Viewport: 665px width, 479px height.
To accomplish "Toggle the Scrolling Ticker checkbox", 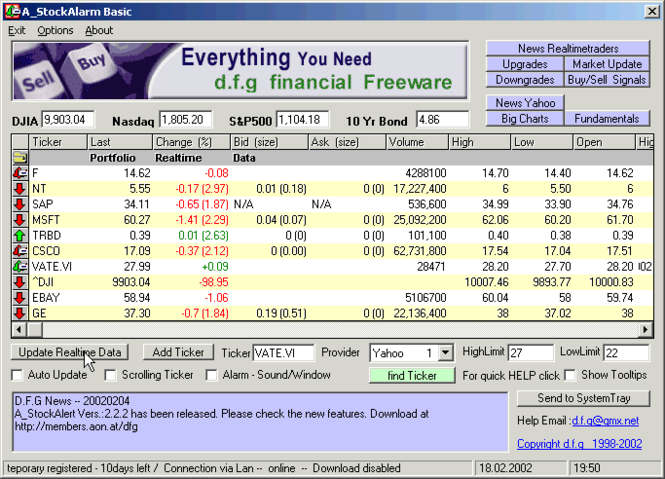I will click(111, 375).
